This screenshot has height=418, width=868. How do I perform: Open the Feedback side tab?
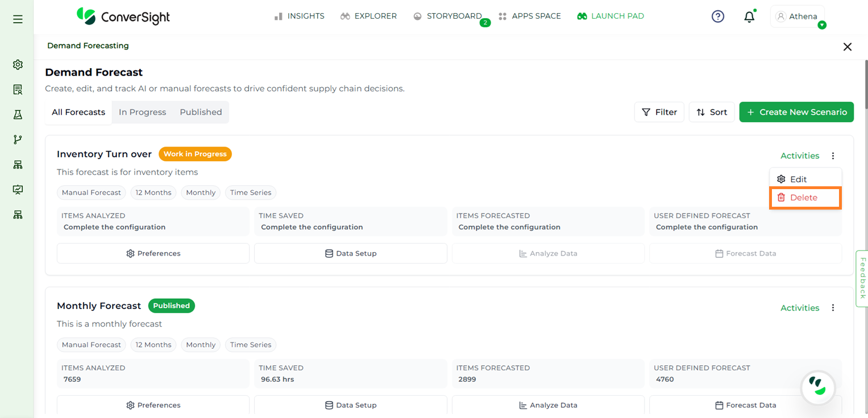[x=862, y=278]
